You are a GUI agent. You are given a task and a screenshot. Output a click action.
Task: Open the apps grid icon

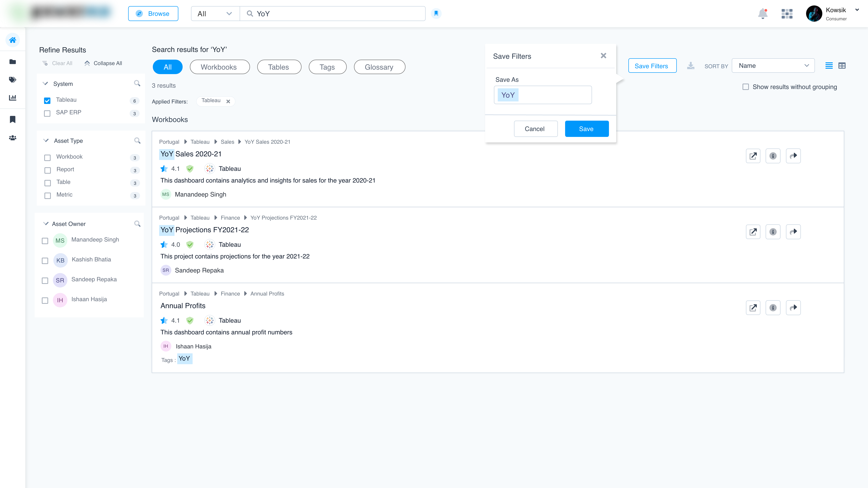(x=787, y=14)
